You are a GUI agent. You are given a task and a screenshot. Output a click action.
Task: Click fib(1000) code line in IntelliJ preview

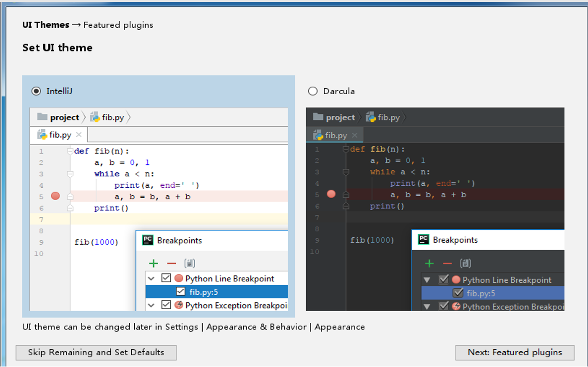point(97,242)
